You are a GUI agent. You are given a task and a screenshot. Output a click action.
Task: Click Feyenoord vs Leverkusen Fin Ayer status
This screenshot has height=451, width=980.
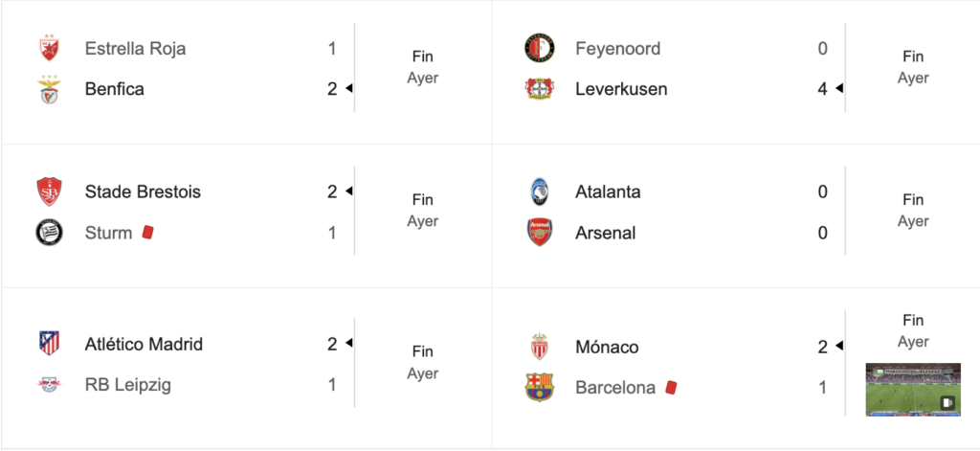pos(913,68)
